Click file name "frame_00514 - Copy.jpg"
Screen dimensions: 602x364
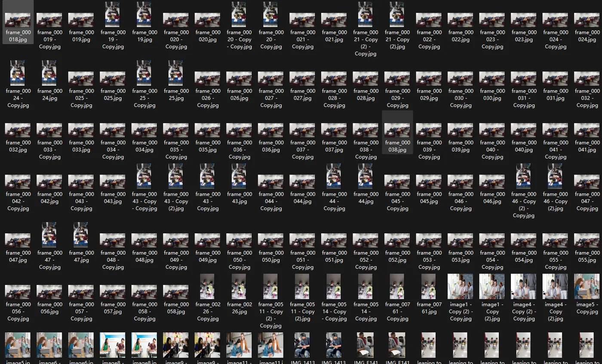(x=365, y=312)
